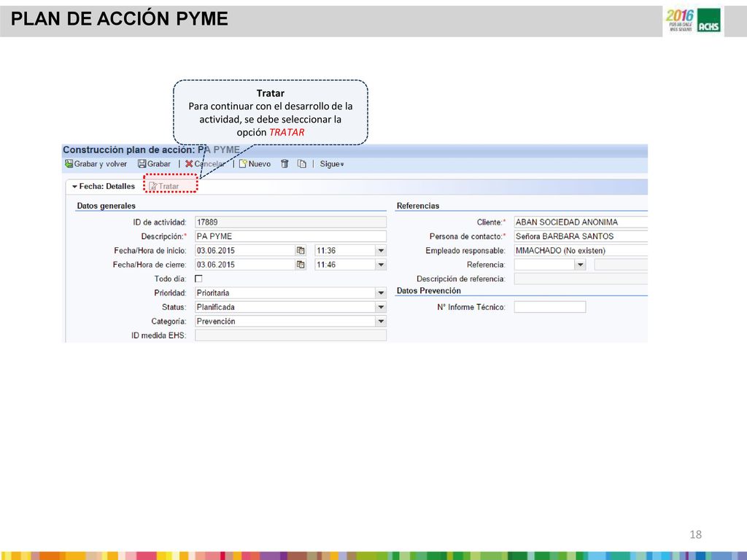Click the Persona de contacto field
747x560 pixels.
[581, 236]
